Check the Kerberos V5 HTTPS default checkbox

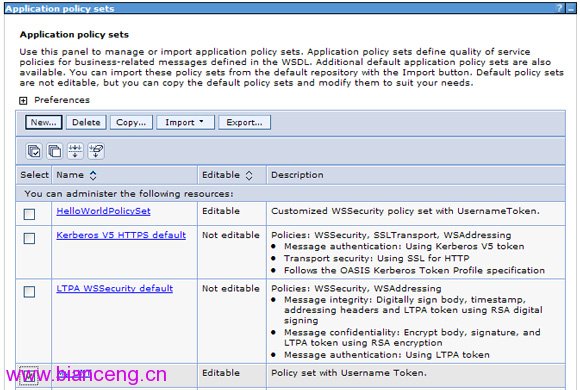click(29, 238)
